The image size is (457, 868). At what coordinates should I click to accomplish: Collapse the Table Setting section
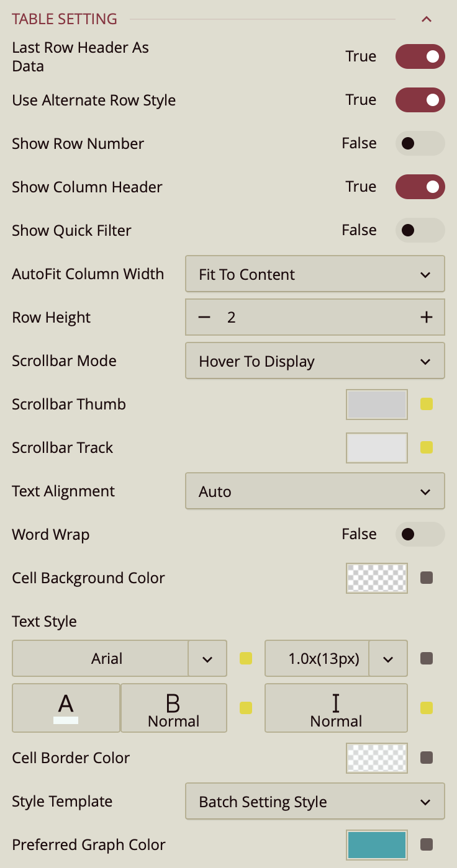426,19
